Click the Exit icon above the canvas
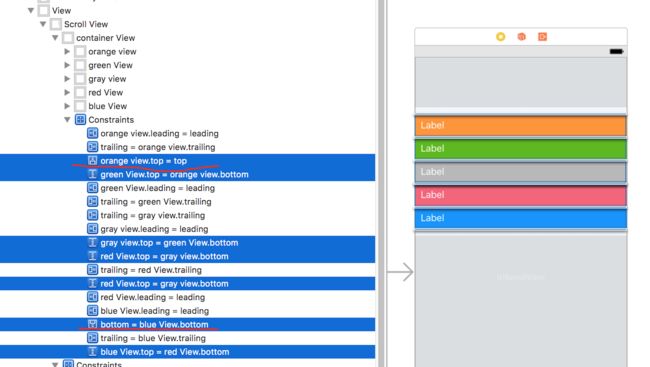Viewport: 650px width, 367px height. pos(542,37)
